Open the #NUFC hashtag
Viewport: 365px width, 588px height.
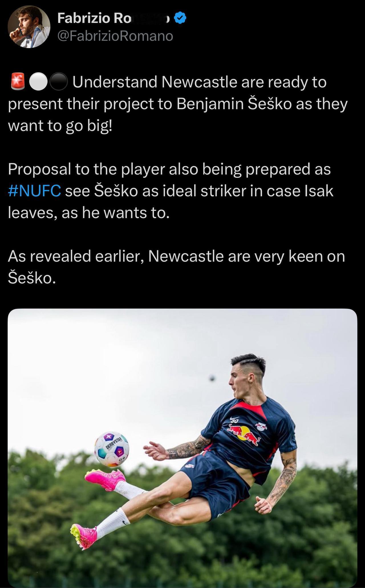click(35, 191)
